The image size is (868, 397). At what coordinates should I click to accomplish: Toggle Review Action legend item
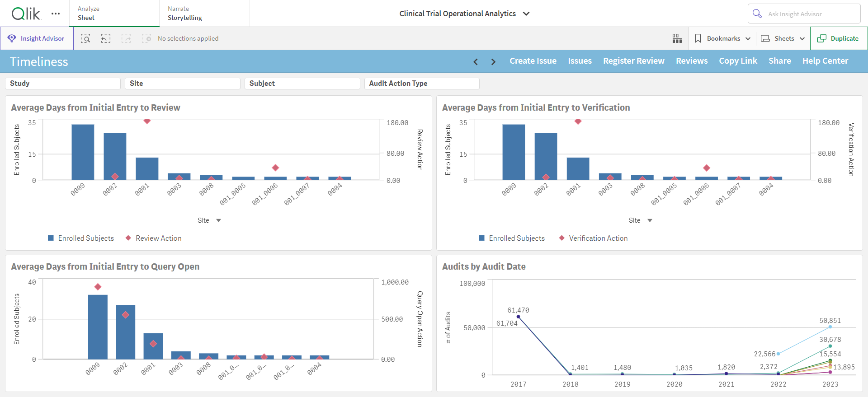point(153,238)
